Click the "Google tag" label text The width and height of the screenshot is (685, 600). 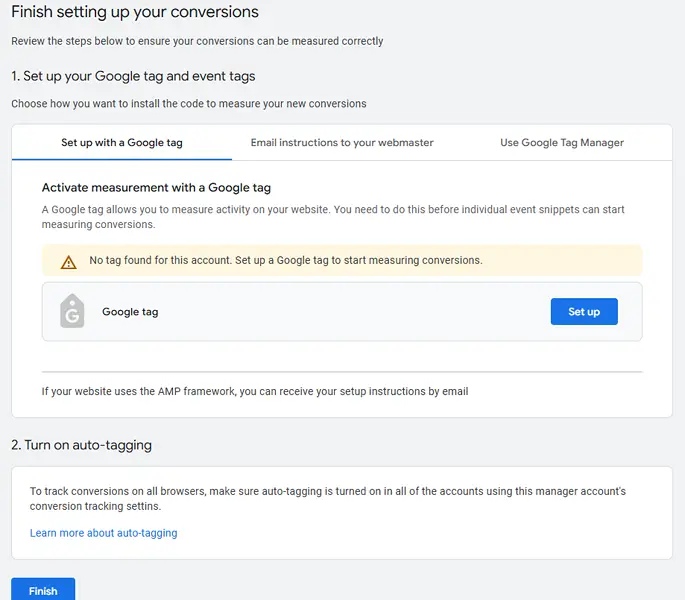[x=130, y=312]
